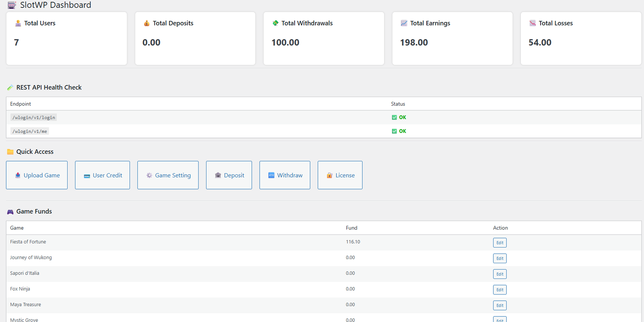
Task: Click the Fox Ninja fund value 0.00
Action: (x=350, y=289)
